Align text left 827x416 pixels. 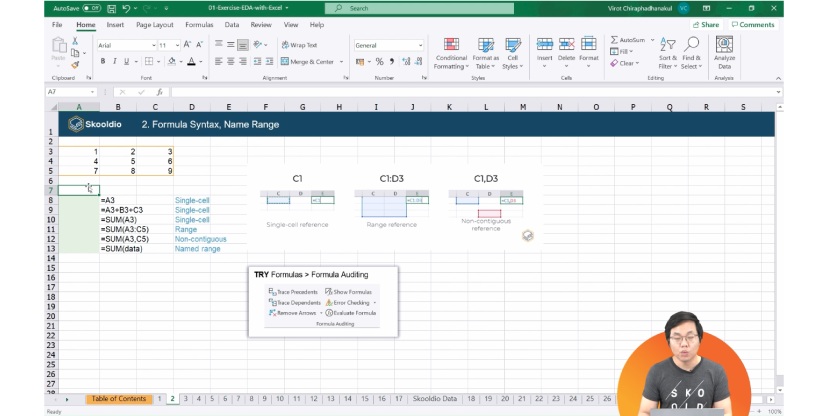point(218,62)
